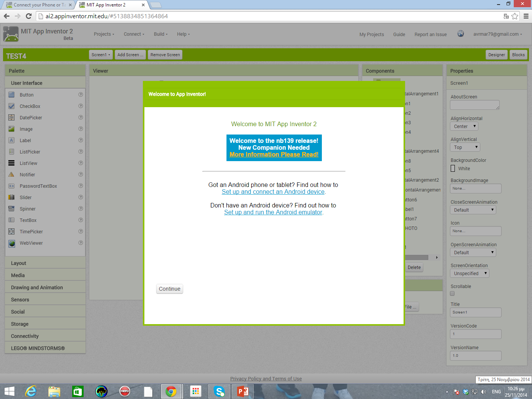Image resolution: width=532 pixels, height=399 pixels.
Task: Open the AlignHorizontal Center dropdown
Action: [464, 126]
